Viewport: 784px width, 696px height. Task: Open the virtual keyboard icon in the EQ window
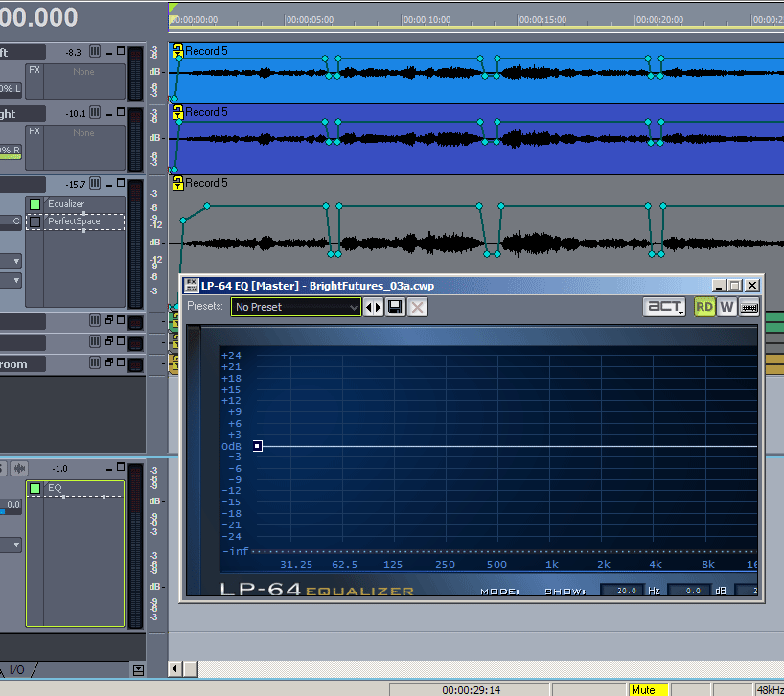point(749,307)
